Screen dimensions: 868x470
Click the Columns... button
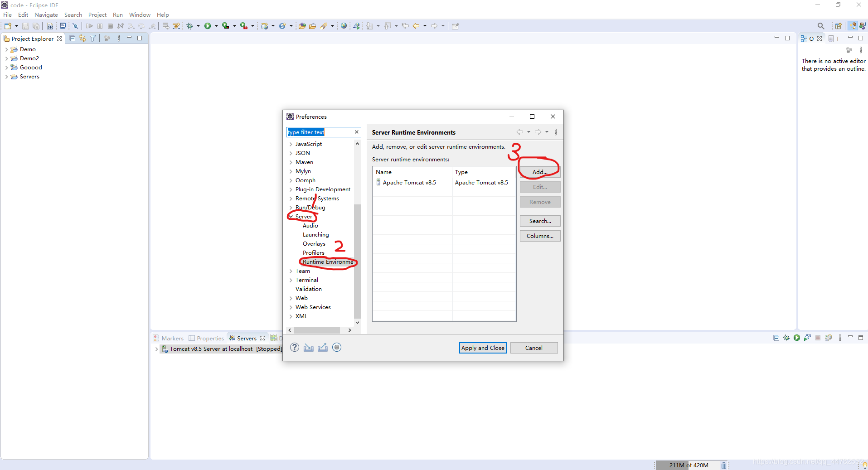[540, 236]
